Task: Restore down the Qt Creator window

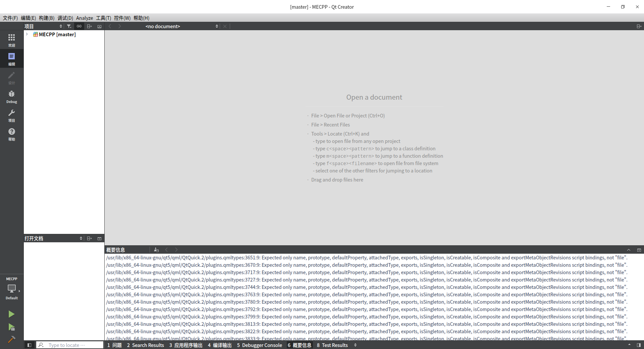Action: (623, 7)
